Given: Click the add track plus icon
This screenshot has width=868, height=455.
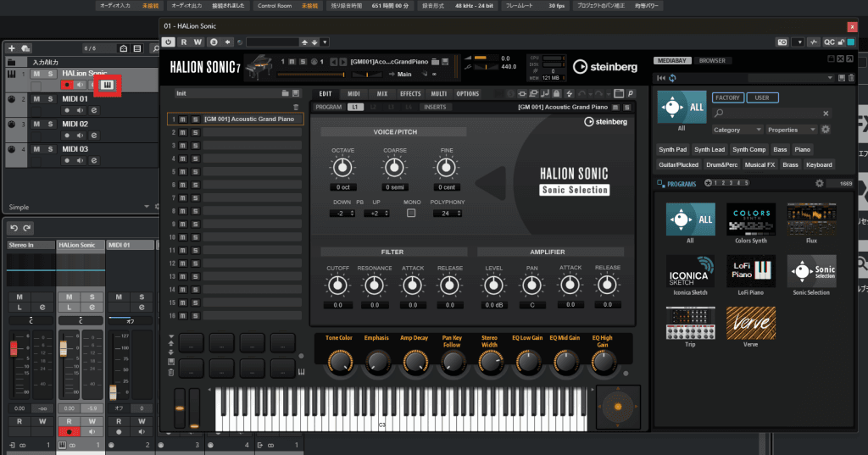Looking at the screenshot, I should 11,48.
